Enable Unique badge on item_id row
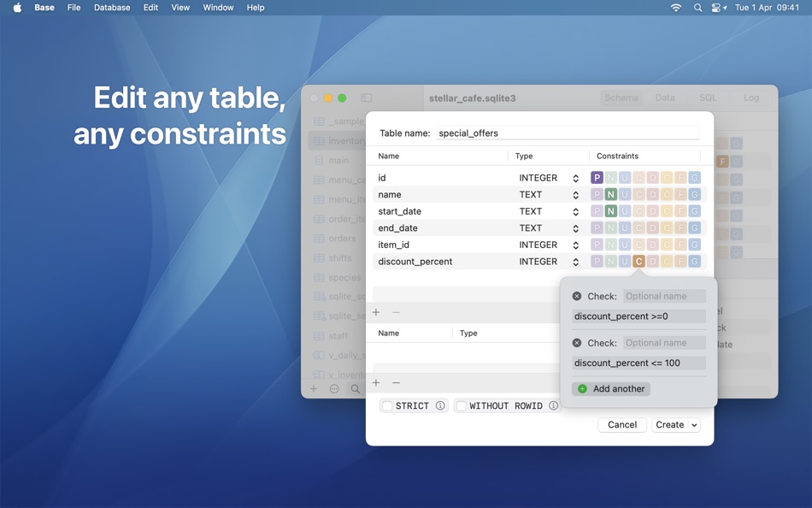This screenshot has width=812, height=508. click(x=625, y=245)
